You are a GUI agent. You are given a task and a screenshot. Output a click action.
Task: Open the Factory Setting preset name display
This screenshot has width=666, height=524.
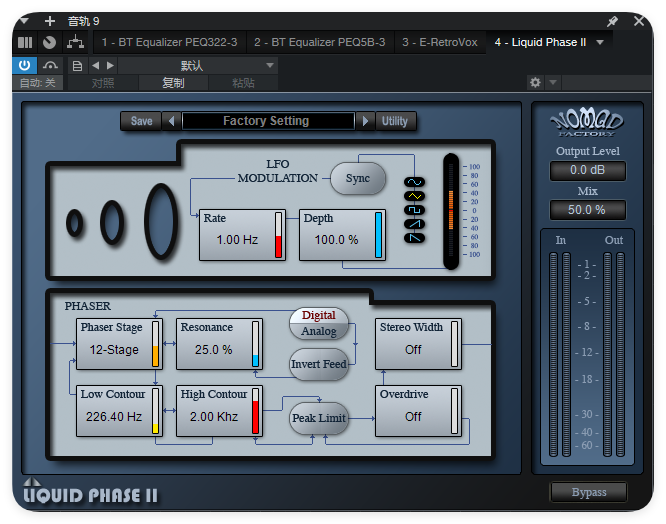coord(268,121)
